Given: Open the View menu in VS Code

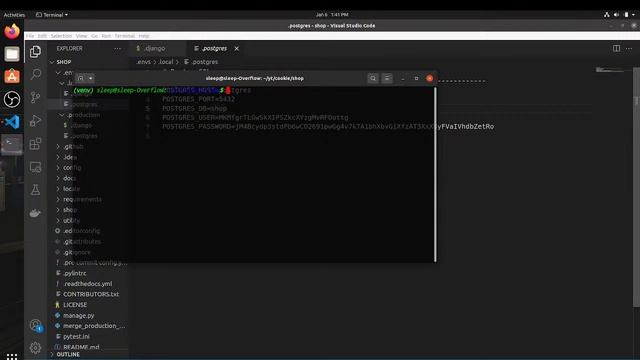Looking at the screenshot, I should coord(81,36).
